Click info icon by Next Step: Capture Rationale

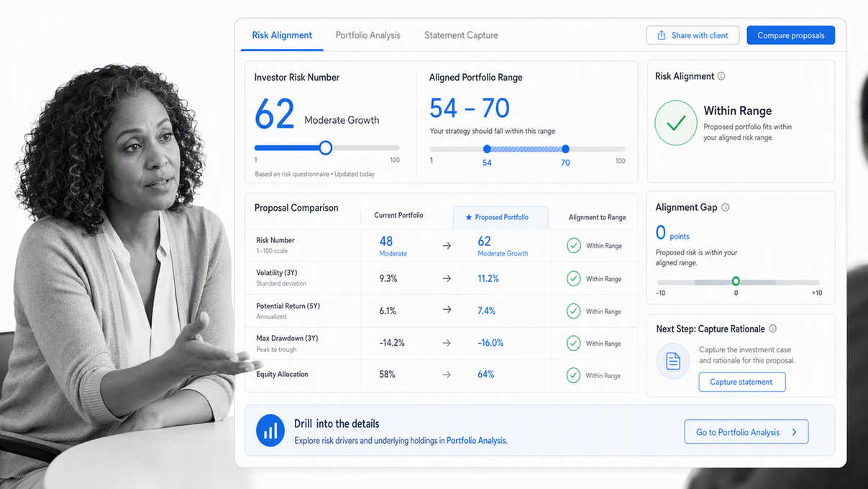(772, 329)
